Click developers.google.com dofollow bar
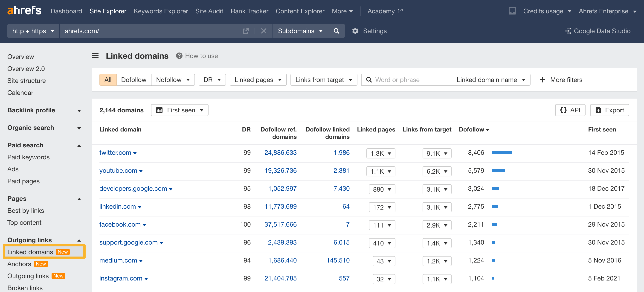 point(495,188)
